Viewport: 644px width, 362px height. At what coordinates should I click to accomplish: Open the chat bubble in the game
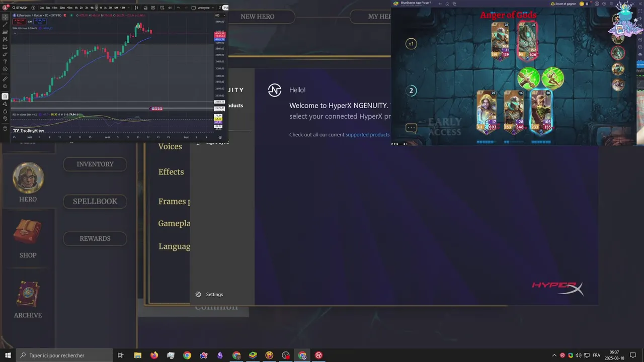point(411,128)
